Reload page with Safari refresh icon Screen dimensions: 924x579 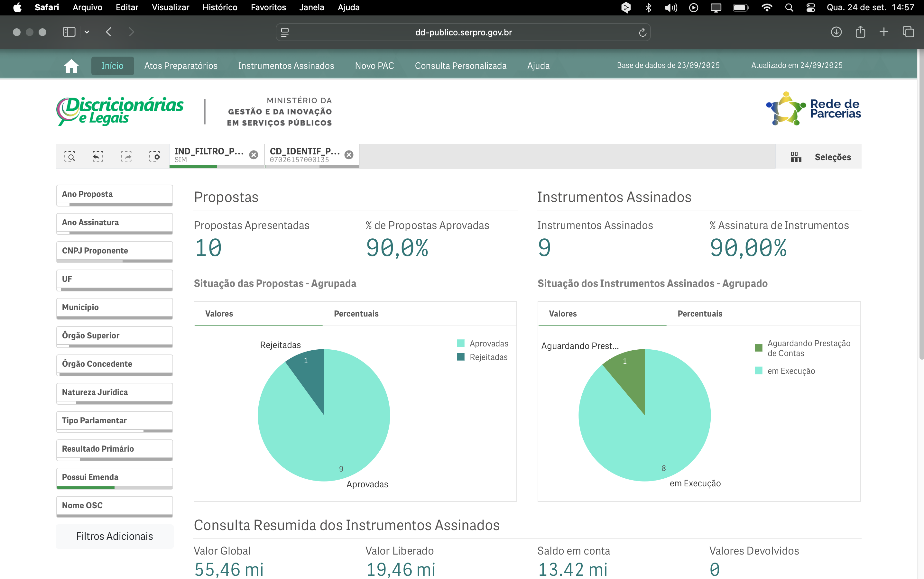point(642,32)
